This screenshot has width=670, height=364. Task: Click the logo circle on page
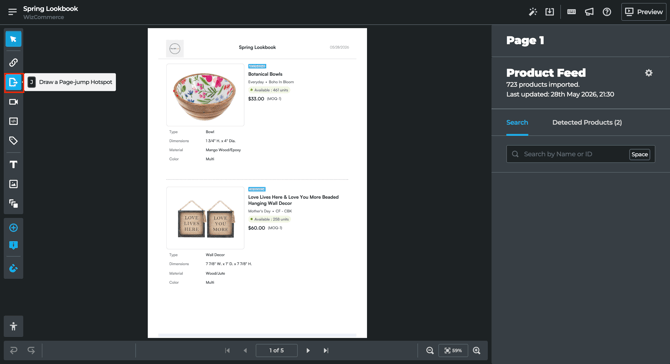pyautogui.click(x=175, y=49)
